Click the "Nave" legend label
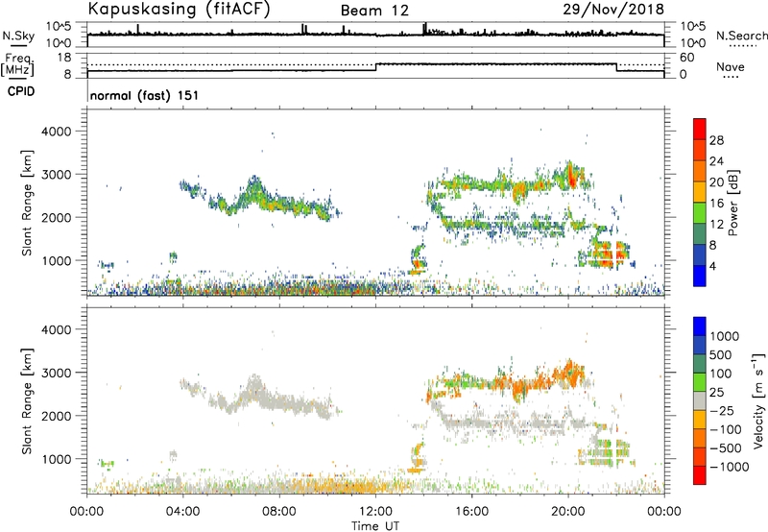Viewport: 768px width, 532px height. pos(731,67)
